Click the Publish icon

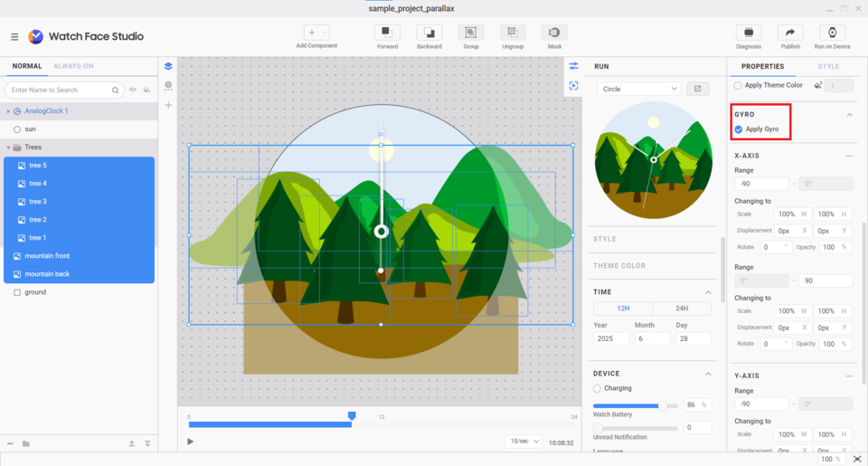click(790, 33)
